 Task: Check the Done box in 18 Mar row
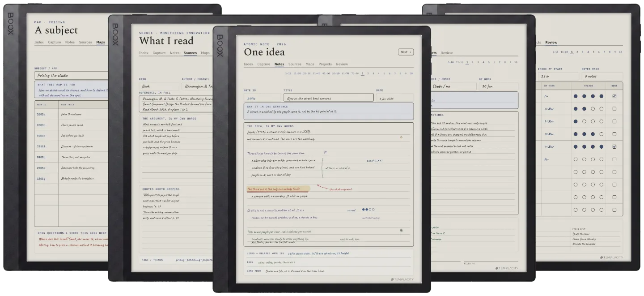[x=614, y=134]
